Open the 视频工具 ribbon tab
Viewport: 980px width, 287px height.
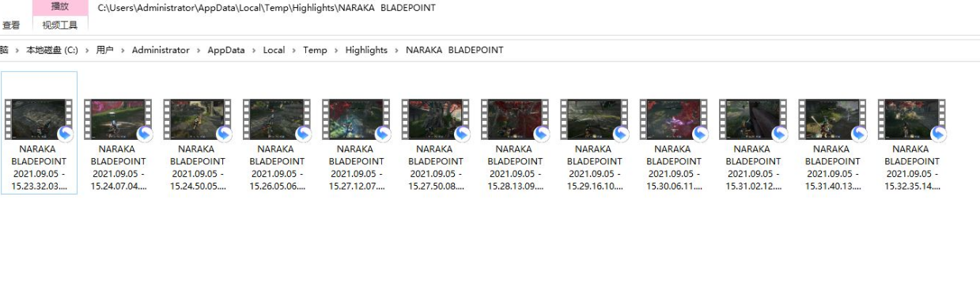click(x=60, y=25)
